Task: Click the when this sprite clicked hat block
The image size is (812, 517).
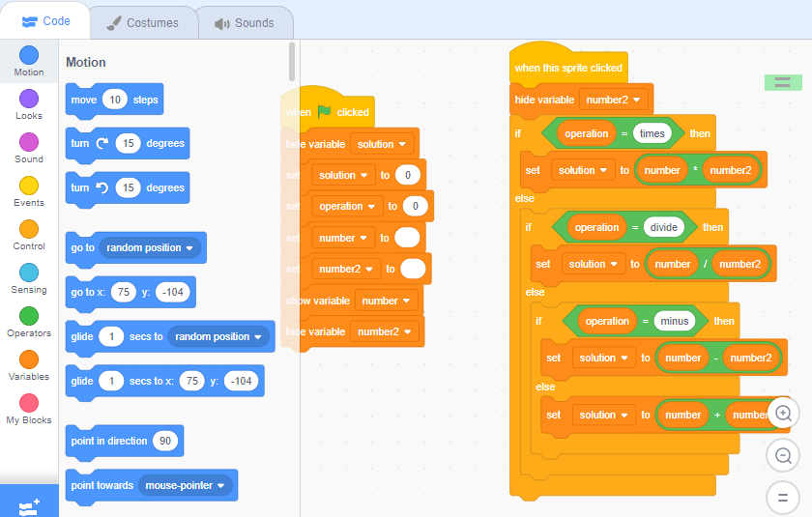Action: click(568, 68)
